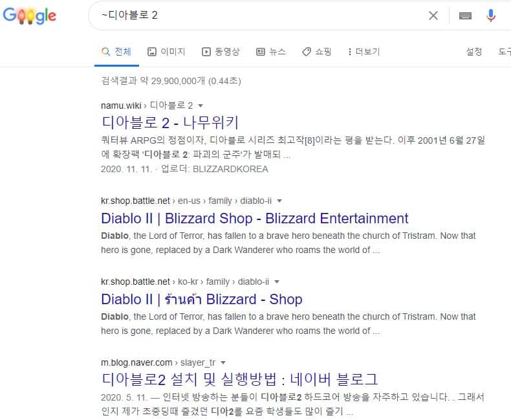511x420 pixels.
Task: Switch to the 이미지 (Images) tab
Action: (x=166, y=52)
